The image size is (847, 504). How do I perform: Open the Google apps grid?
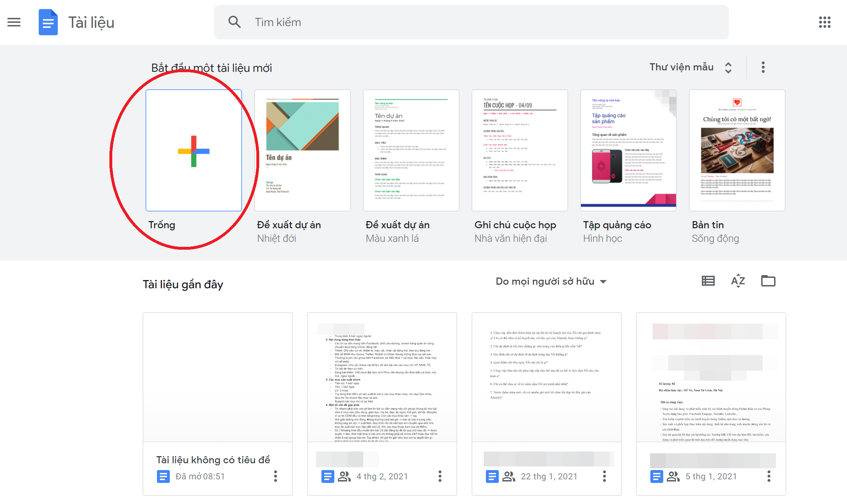click(x=824, y=22)
